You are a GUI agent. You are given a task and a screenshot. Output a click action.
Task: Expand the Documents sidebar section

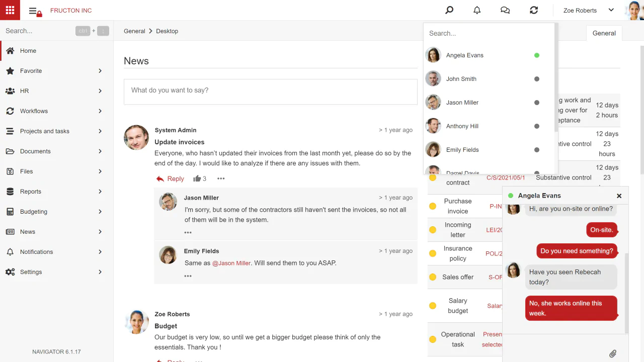(x=35, y=151)
